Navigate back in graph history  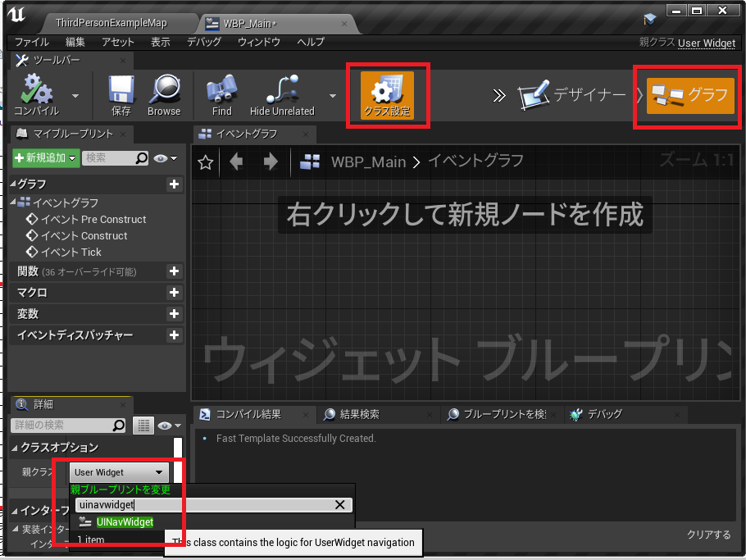tap(236, 162)
